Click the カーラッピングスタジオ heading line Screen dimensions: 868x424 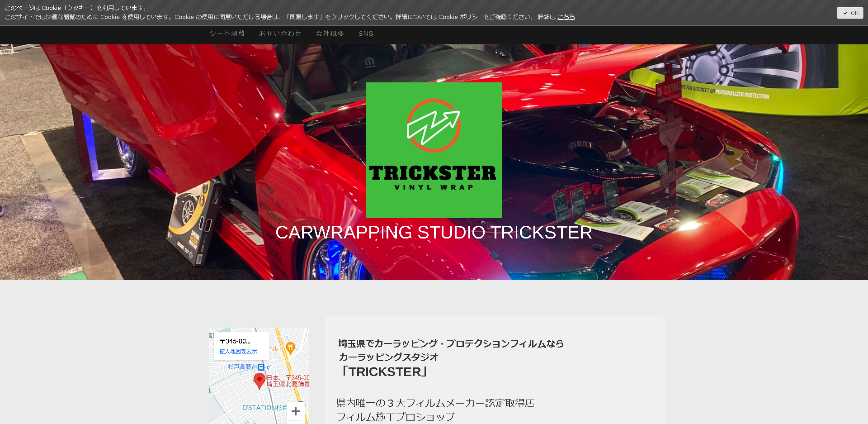pyautogui.click(x=389, y=357)
